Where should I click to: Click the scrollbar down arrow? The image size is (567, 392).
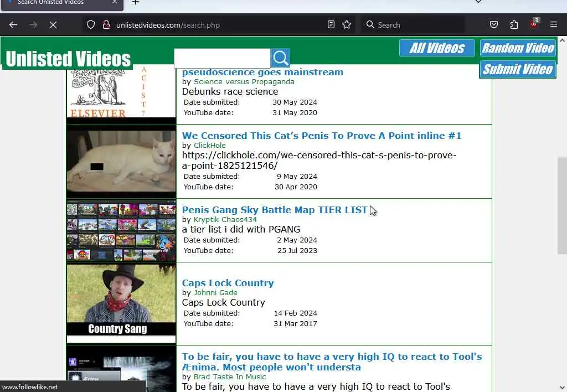tap(562, 388)
